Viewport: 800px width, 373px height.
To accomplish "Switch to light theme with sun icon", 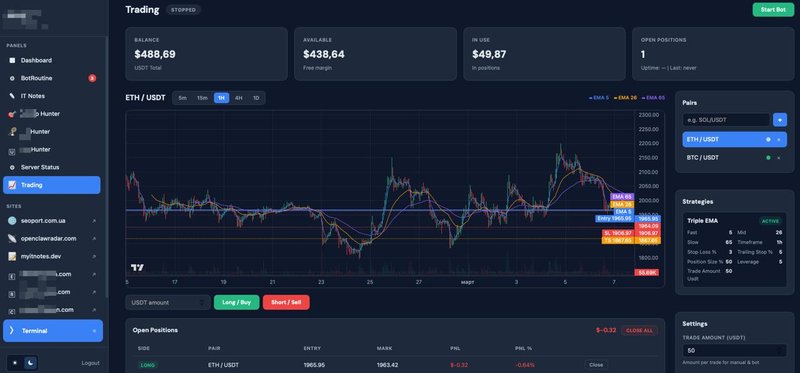I will (15, 363).
